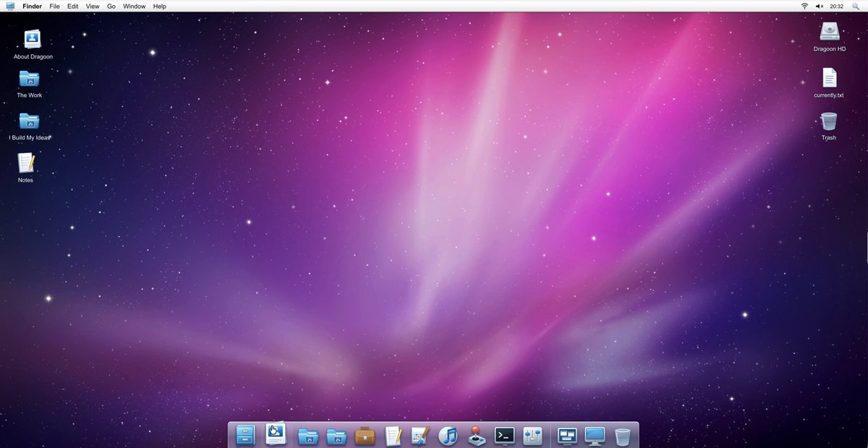868x448 pixels.
Task: Open the file cabinet icon in the dock
Action: tap(245, 435)
